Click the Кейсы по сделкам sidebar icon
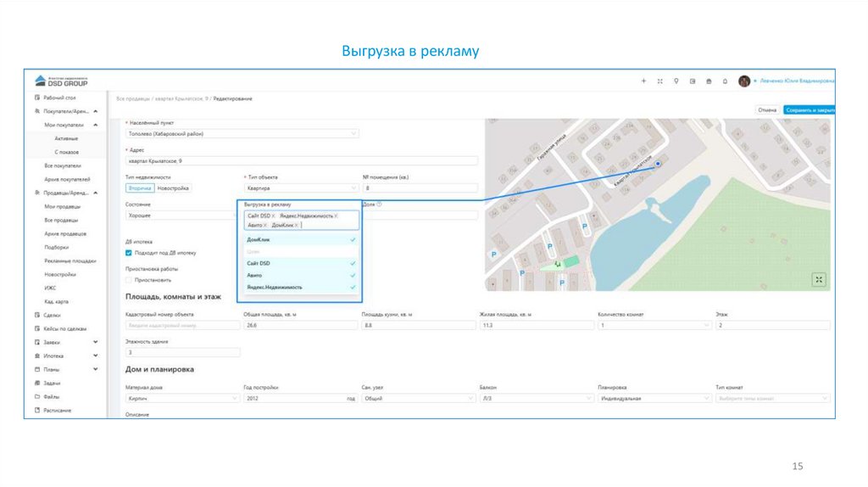Viewport: 868px width, 487px height. point(37,328)
